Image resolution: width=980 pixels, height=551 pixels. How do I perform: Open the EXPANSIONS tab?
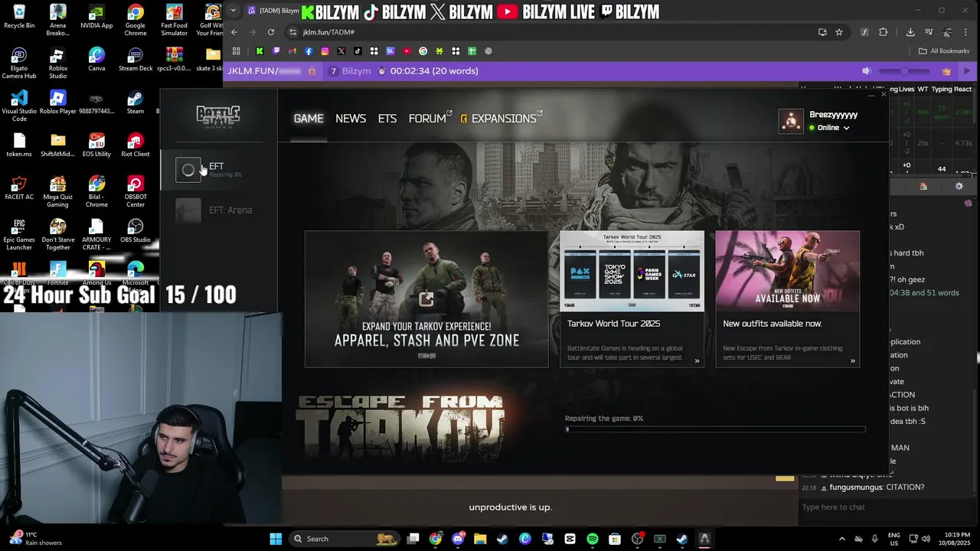(x=501, y=119)
